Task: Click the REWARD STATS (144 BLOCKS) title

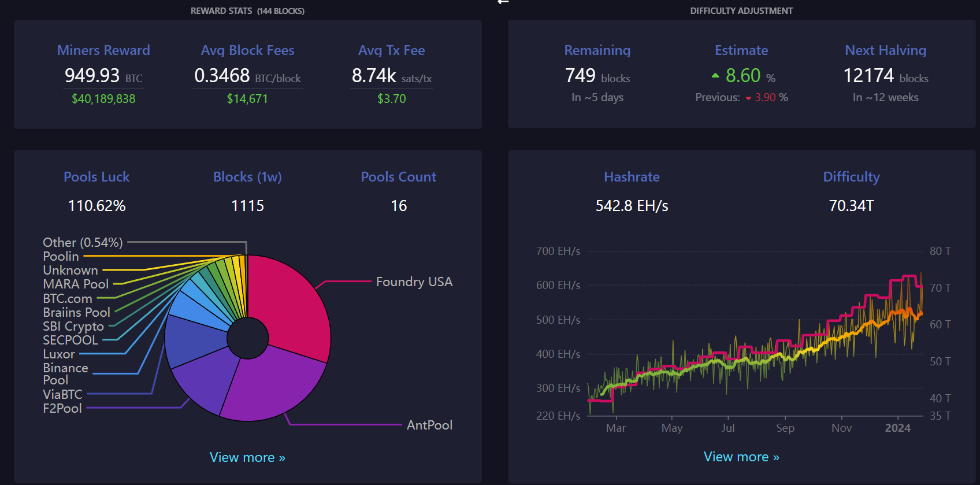Action: (247, 11)
